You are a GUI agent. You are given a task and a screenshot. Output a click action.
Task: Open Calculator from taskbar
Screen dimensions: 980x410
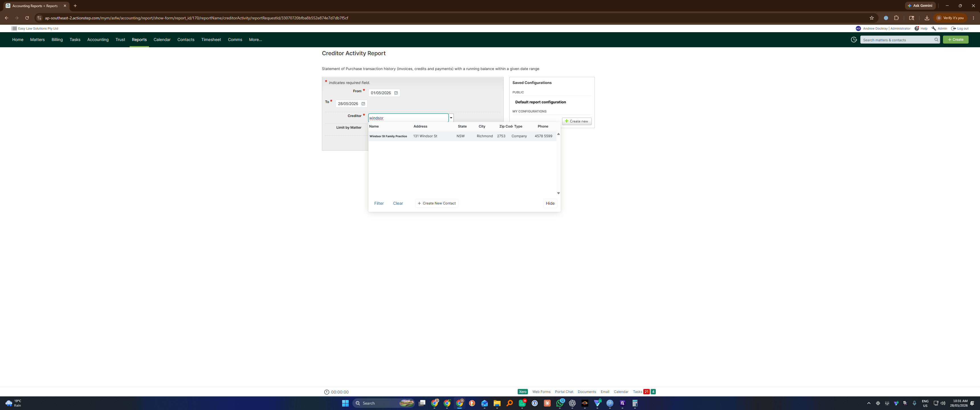634,403
